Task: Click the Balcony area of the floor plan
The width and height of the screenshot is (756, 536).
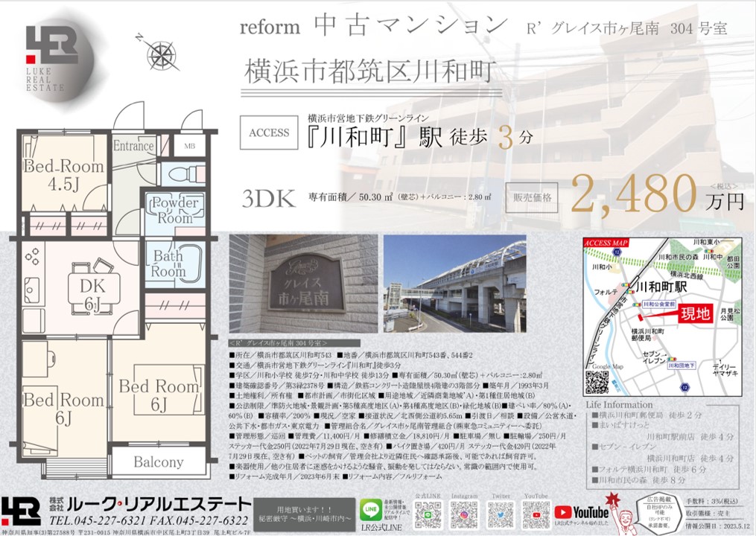Action: point(157,462)
